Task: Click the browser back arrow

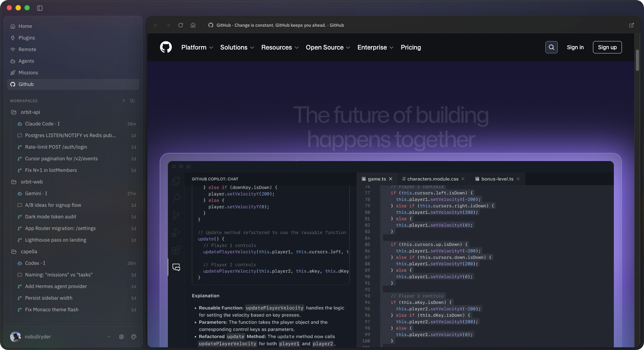Action: pyautogui.click(x=156, y=25)
